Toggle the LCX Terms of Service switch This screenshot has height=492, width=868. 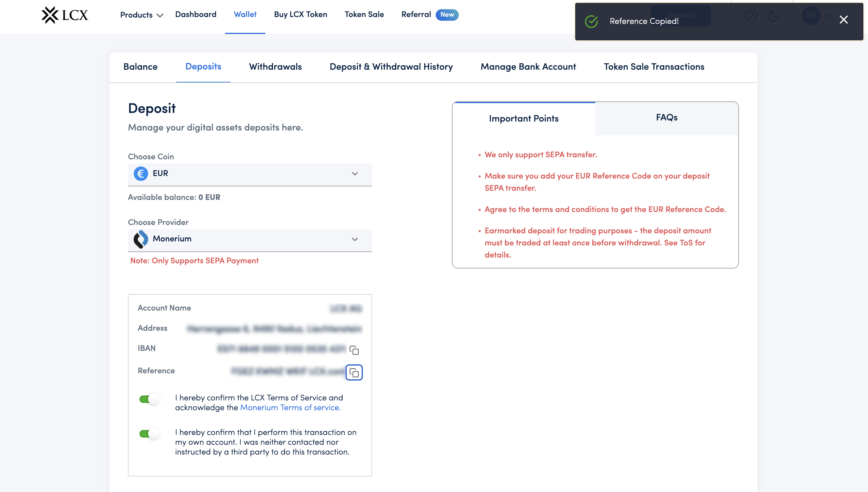pyautogui.click(x=149, y=400)
